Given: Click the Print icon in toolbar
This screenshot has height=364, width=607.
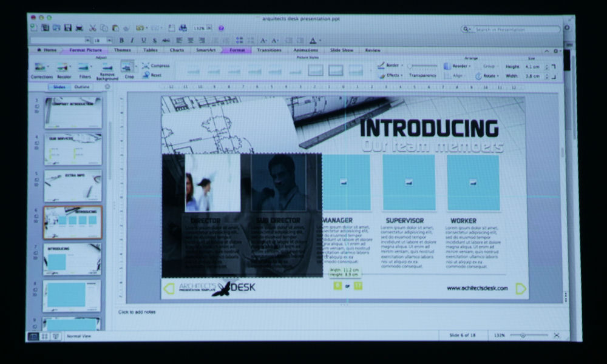Looking at the screenshot, I should [79, 28].
